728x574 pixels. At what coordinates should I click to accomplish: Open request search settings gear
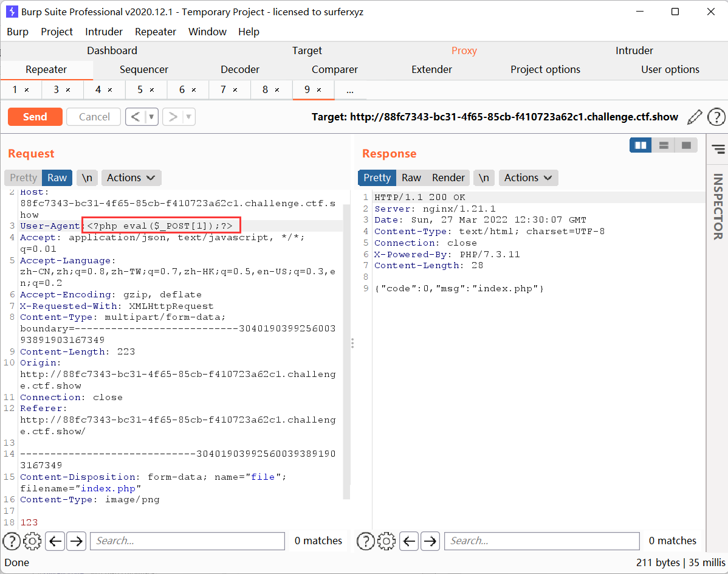[32, 541]
